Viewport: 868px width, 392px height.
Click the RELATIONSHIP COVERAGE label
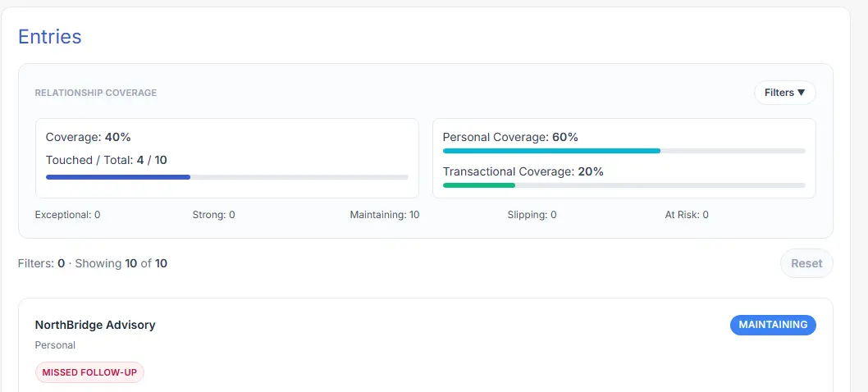tap(96, 93)
